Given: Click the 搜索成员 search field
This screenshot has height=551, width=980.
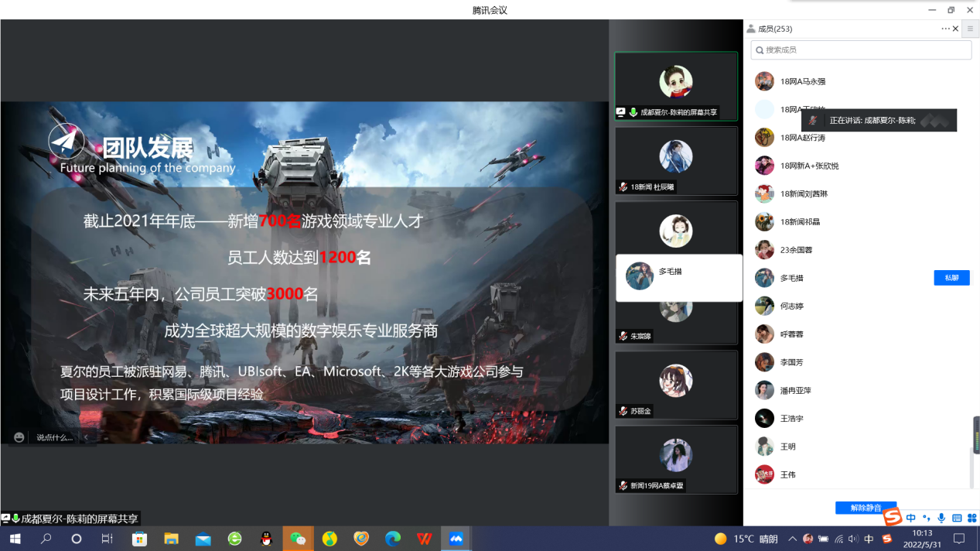Looking at the screenshot, I should click(x=861, y=50).
